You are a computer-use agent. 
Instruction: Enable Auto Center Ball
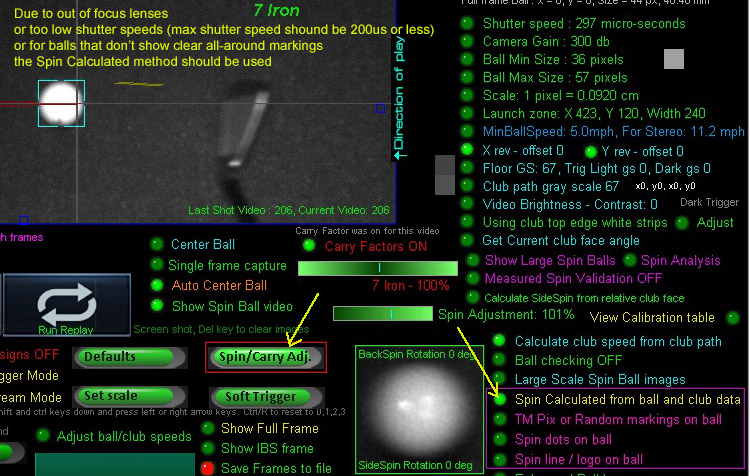156,286
